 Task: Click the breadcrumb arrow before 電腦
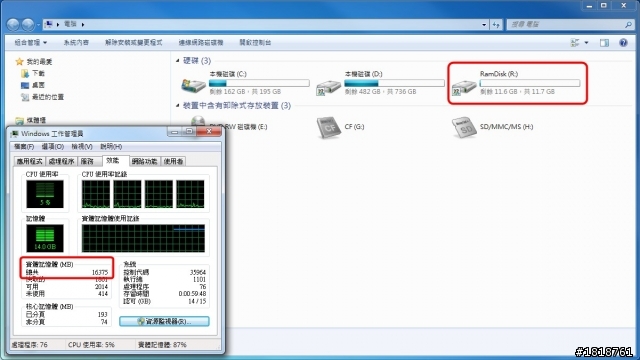[x=58, y=24]
